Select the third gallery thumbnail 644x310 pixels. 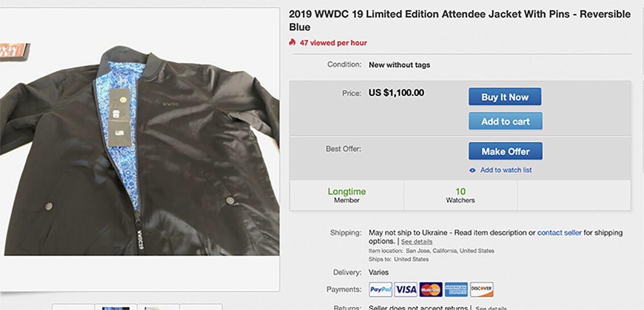pyautogui.click(x=158, y=307)
